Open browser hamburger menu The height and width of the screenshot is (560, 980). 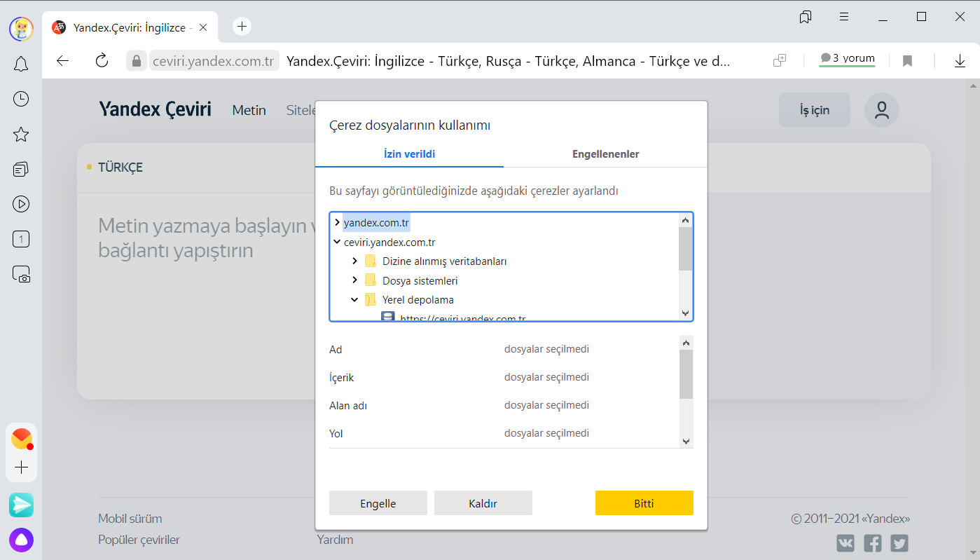(x=844, y=17)
